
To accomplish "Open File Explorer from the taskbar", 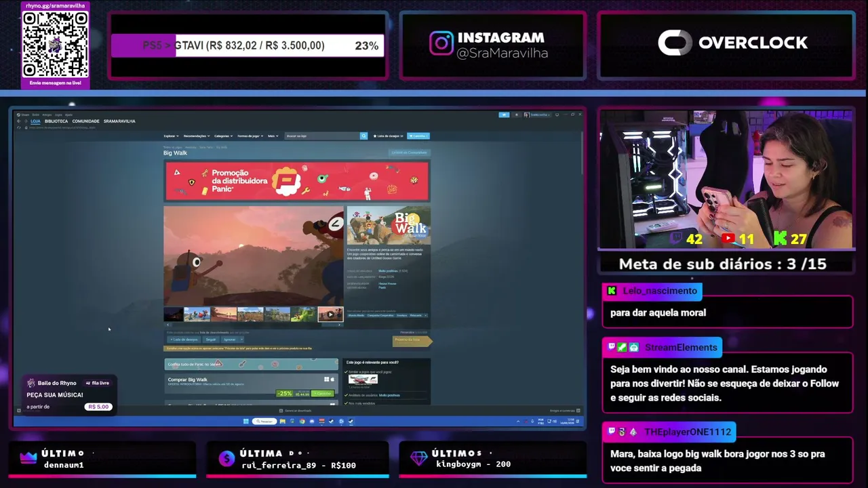I will (282, 421).
